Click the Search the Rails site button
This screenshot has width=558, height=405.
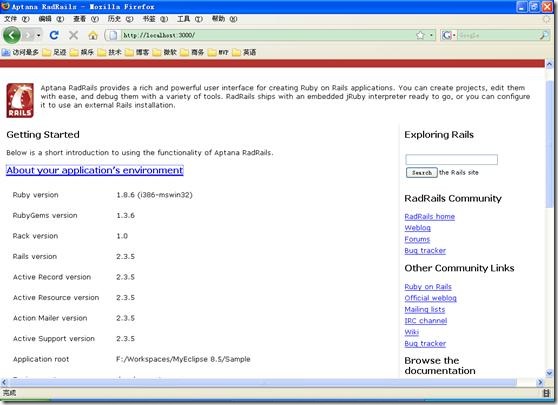coord(422,173)
